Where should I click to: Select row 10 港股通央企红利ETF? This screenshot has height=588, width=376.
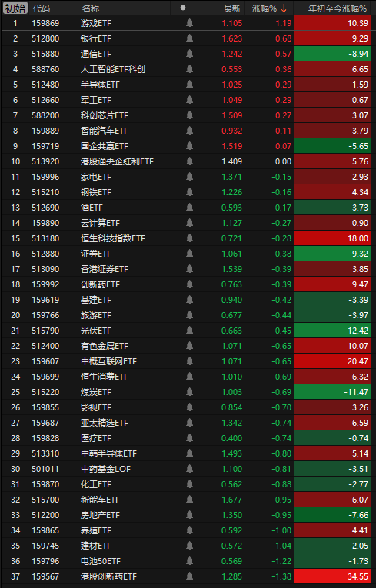click(188, 161)
